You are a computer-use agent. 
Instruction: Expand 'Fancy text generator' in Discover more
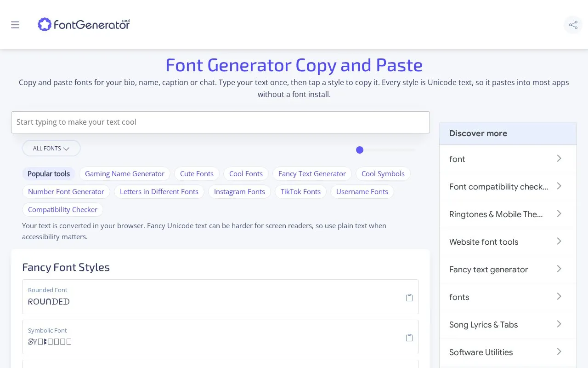(508, 269)
